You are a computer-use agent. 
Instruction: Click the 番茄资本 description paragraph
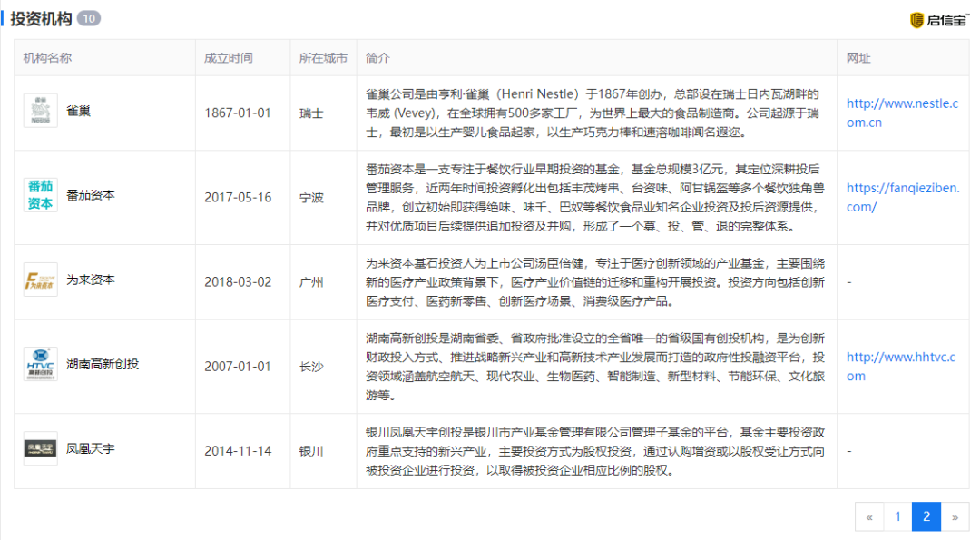pyautogui.click(x=595, y=198)
